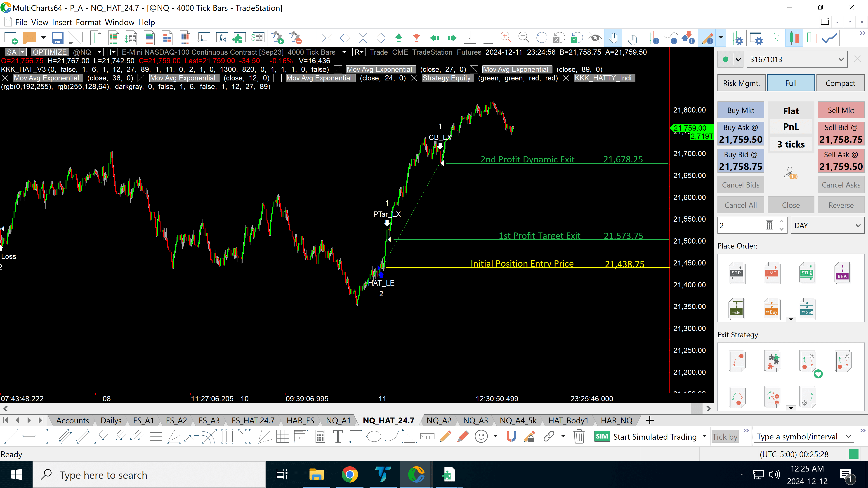Switch to the HAR_NQ tab
The width and height of the screenshot is (868, 488).
coord(617,420)
